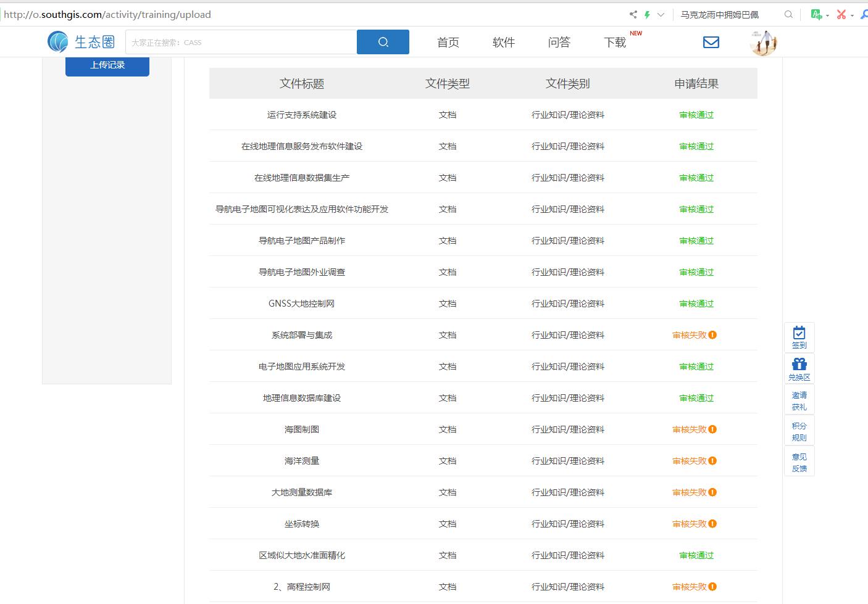This screenshot has width=868, height=604.
Task: Click the warning icon on the 大地测量数据库 row
Action: tap(712, 492)
